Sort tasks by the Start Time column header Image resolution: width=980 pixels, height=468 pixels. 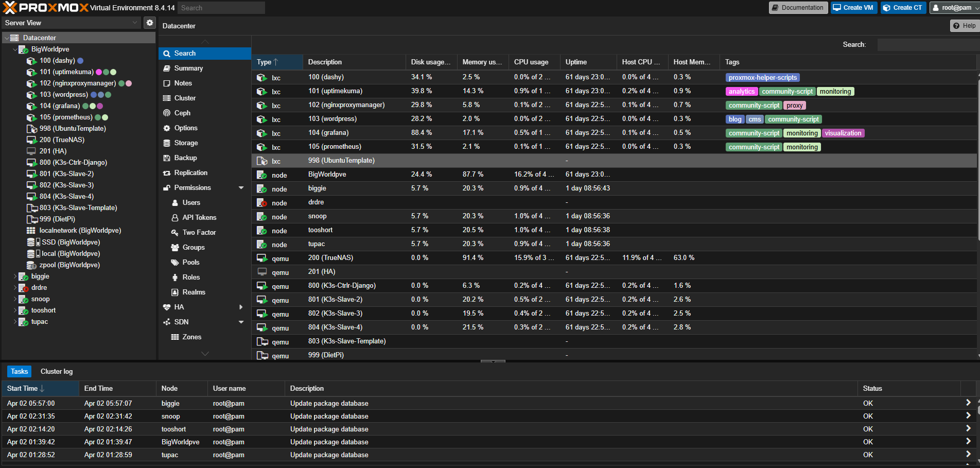40,389
